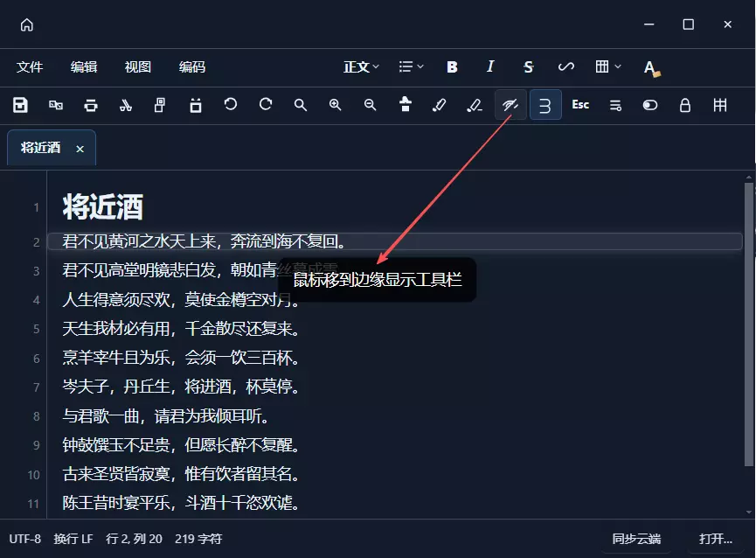Zoom in with the plus magnifier
The width and height of the screenshot is (756, 558).
click(335, 105)
